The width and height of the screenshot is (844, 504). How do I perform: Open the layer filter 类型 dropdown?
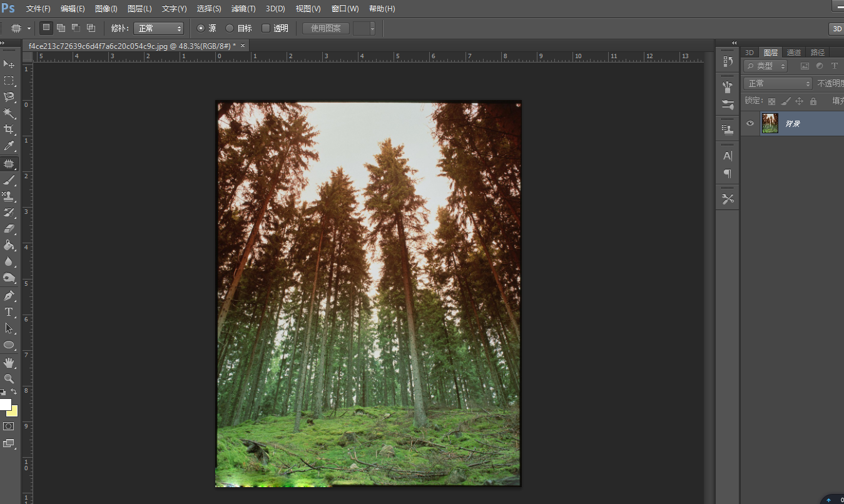[766, 66]
